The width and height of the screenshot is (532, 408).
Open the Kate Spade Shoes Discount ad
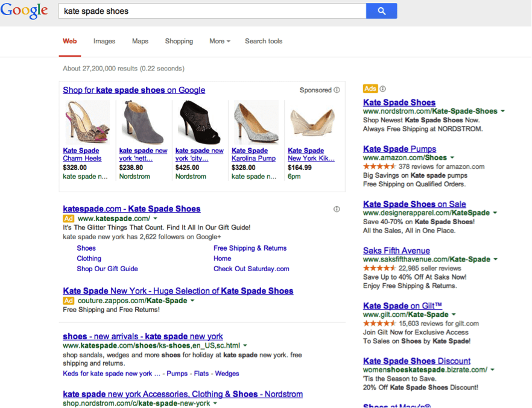(x=417, y=361)
